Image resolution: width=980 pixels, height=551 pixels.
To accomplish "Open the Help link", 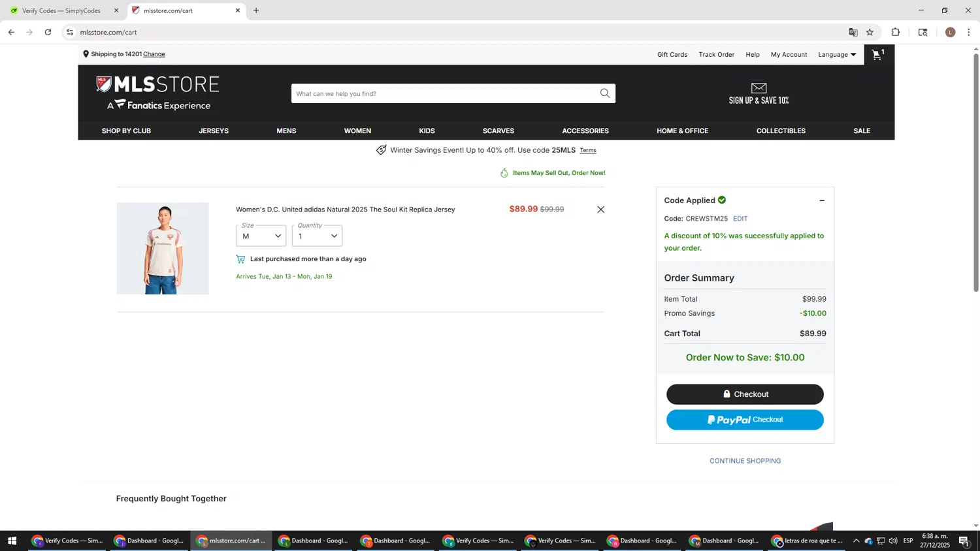I will click(x=753, y=55).
